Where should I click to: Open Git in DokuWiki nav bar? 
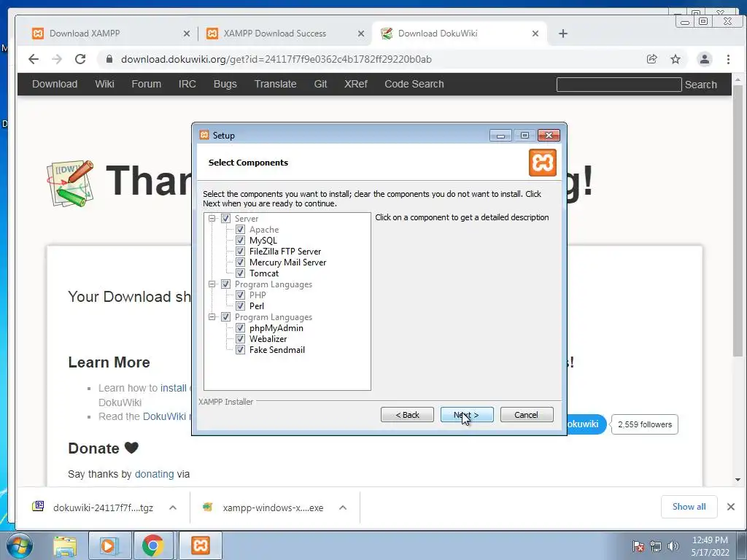click(321, 84)
